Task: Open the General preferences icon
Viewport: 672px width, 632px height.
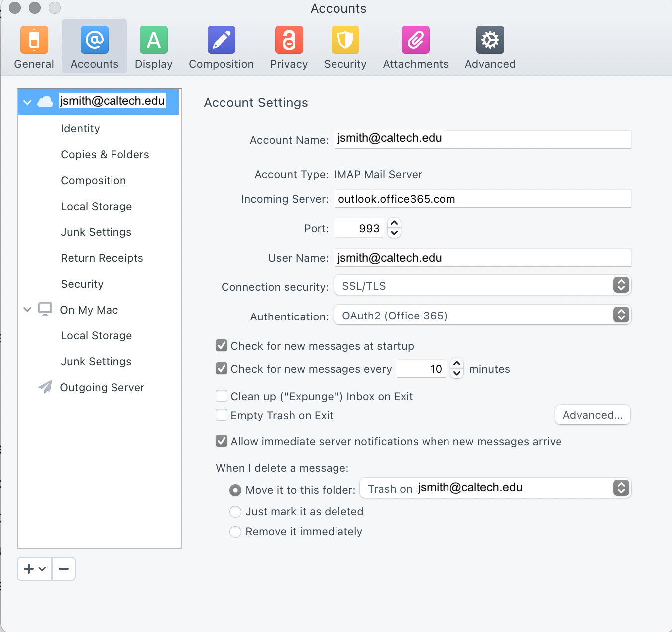Action: coord(34,40)
